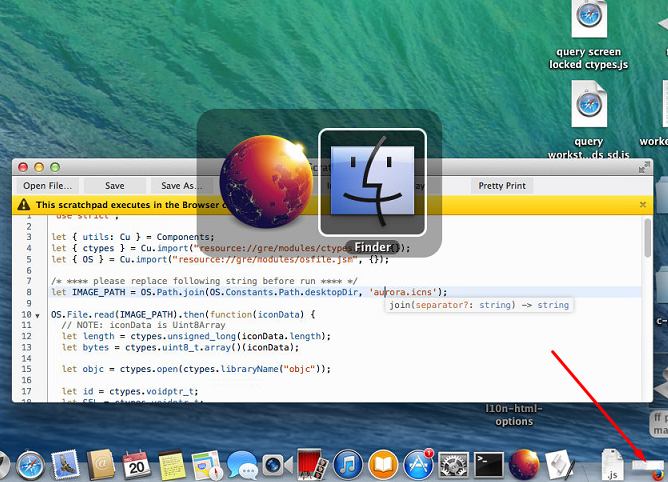Launch iTunes from the Dock
This screenshot has height=482, width=668.
point(348,465)
